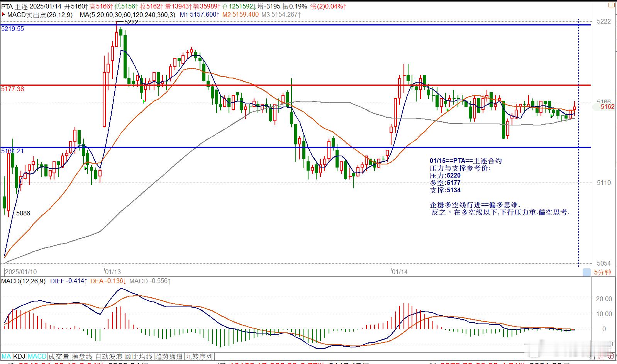Image resolution: width=617 pixels, height=364 pixels.
Task: Open the 趋势通道 indicator tab
Action: click(x=169, y=356)
